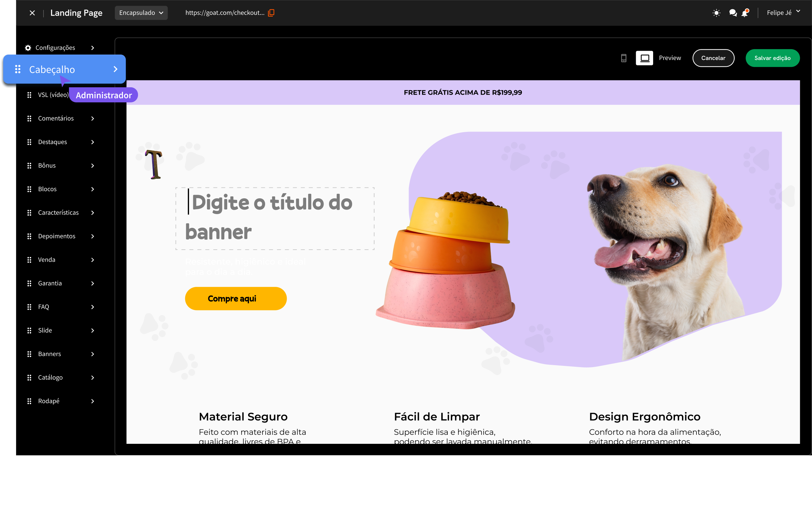
Task: Grab the Bônus drag handle
Action: point(29,165)
